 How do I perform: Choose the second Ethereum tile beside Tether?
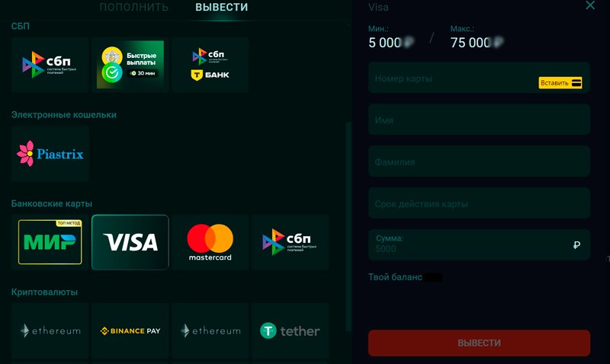click(210, 330)
